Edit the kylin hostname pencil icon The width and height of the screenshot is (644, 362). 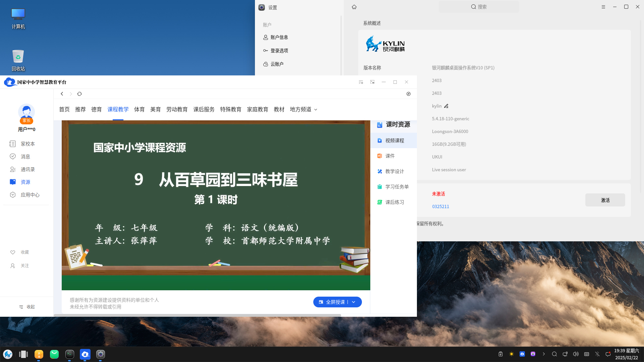tap(446, 106)
